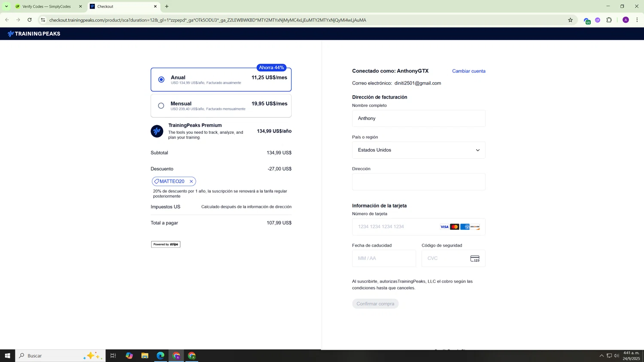Viewport: 644px width, 362px height.
Task: Open volume control in system tray
Action: [617, 356]
